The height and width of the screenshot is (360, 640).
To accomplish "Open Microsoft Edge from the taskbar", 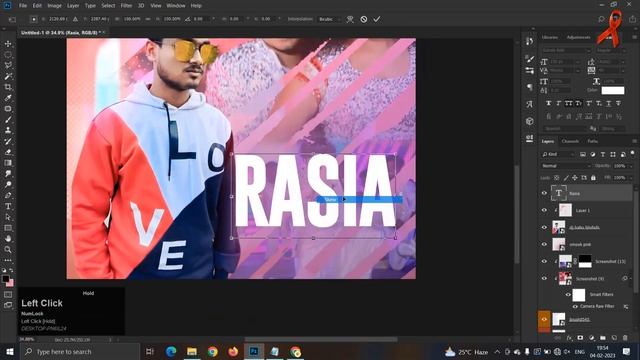I will coord(171,351).
